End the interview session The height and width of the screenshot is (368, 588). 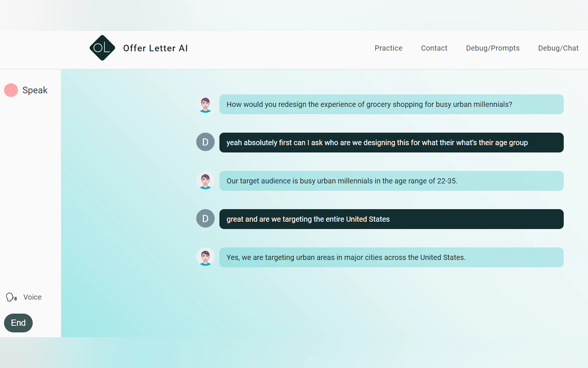pos(18,323)
